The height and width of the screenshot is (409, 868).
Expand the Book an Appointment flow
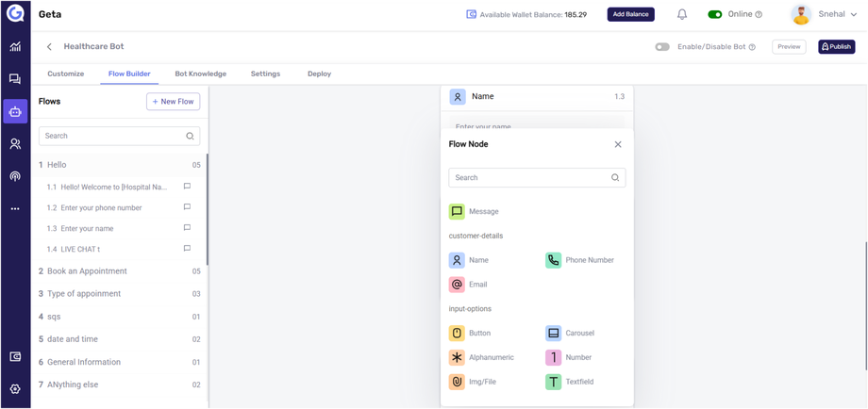click(87, 271)
